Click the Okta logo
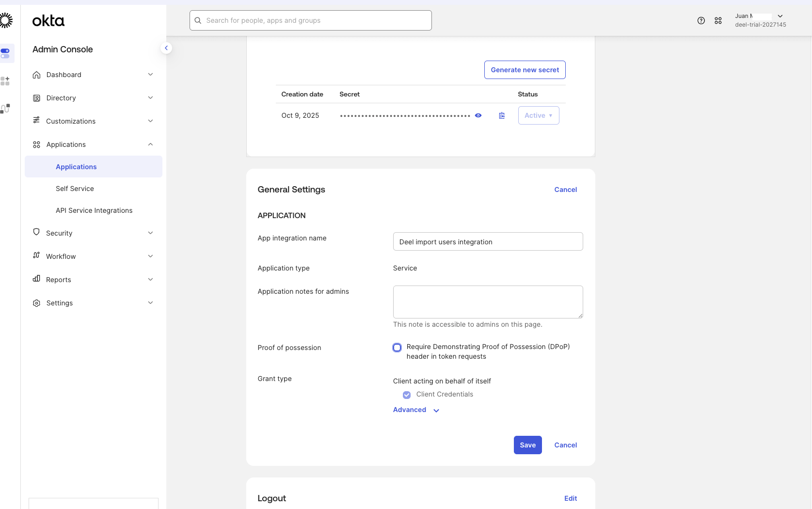The height and width of the screenshot is (509, 812). click(48, 21)
